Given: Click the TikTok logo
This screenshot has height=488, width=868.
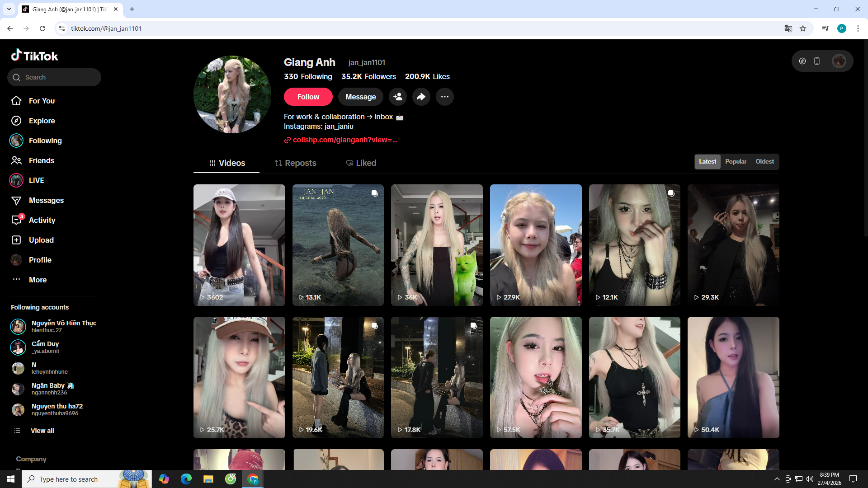Looking at the screenshot, I should click(x=34, y=56).
